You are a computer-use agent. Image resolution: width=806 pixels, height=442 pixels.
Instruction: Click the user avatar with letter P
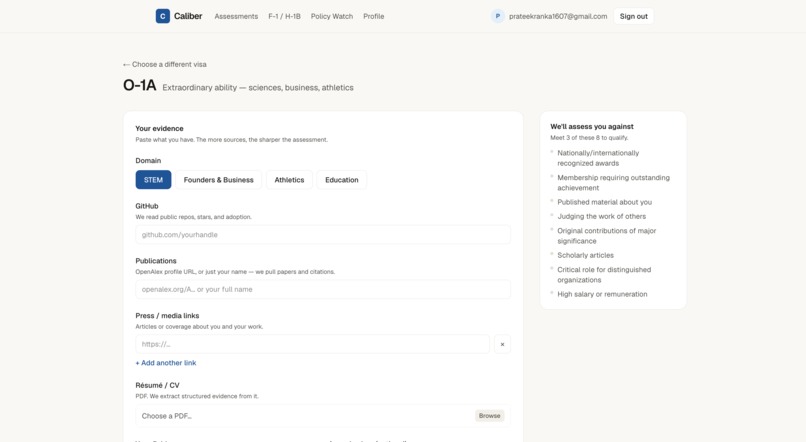497,16
